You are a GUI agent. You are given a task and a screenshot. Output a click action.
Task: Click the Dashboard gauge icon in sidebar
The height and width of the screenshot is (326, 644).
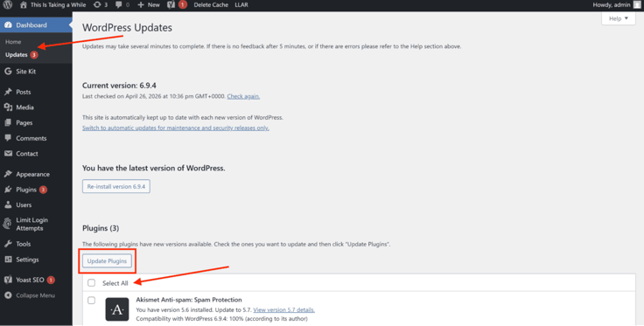click(x=8, y=25)
